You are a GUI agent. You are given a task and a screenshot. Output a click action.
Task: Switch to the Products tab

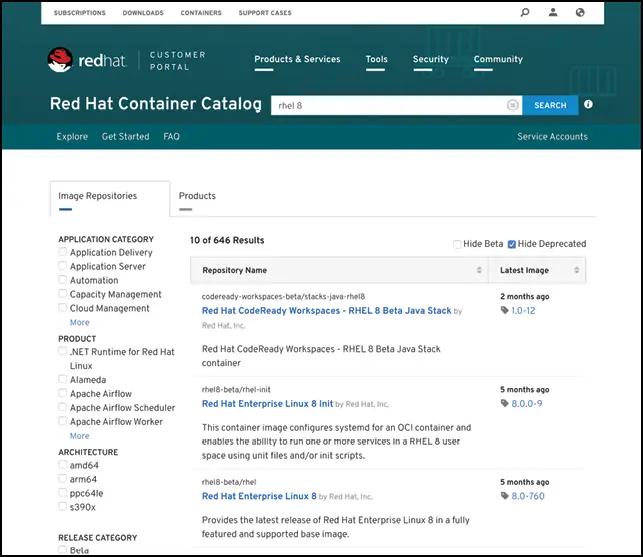click(x=197, y=196)
